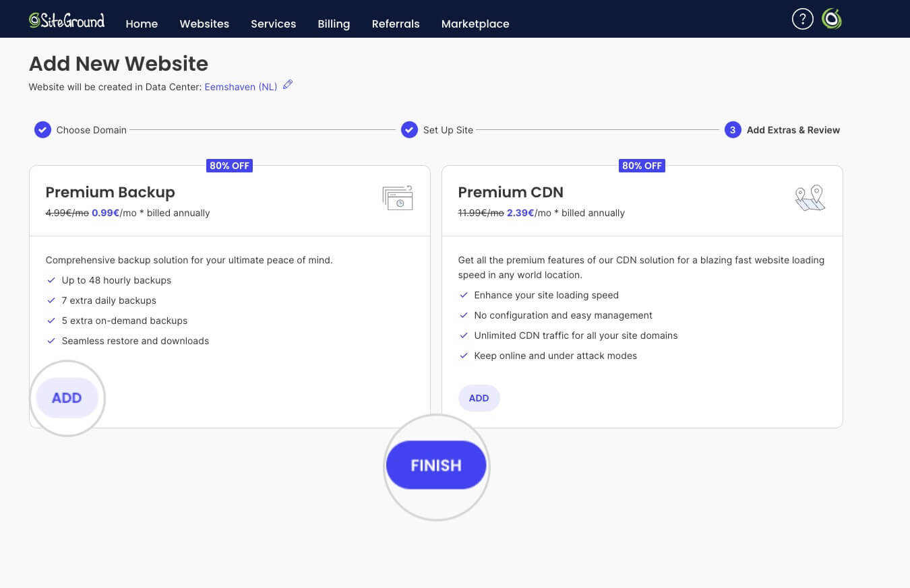Open the account avatar menu
This screenshot has width=910, height=588.
coord(832,19)
